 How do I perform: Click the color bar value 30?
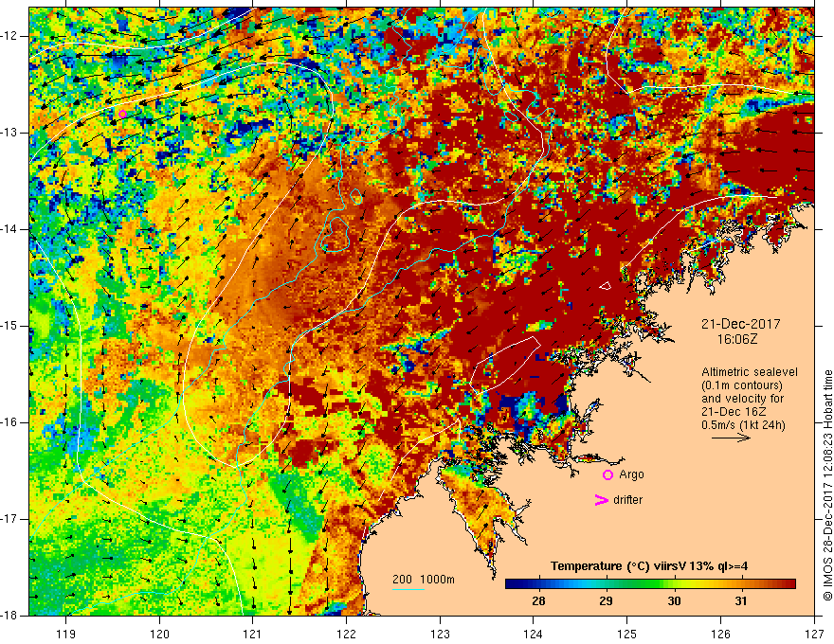(674, 601)
